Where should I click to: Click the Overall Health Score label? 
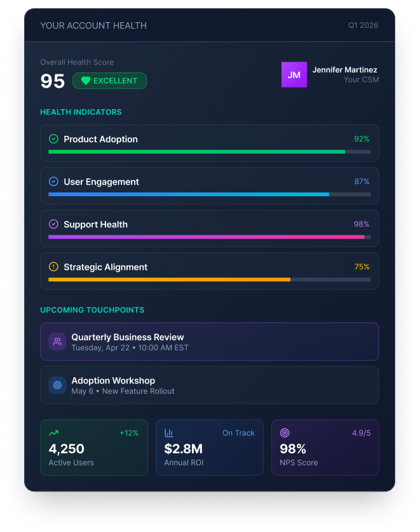point(77,62)
